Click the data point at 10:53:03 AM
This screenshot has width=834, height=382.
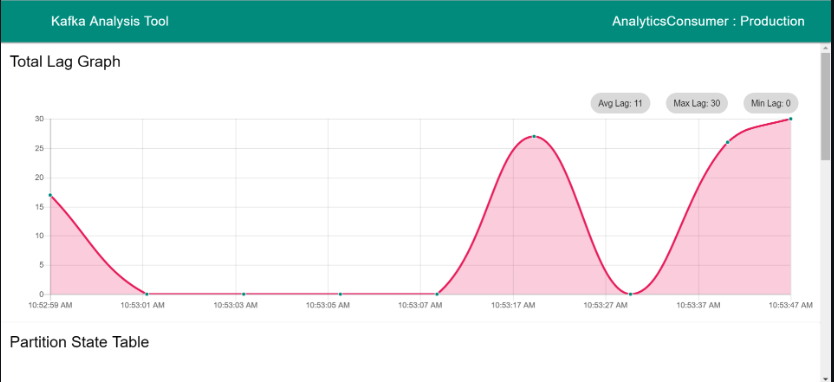244,294
